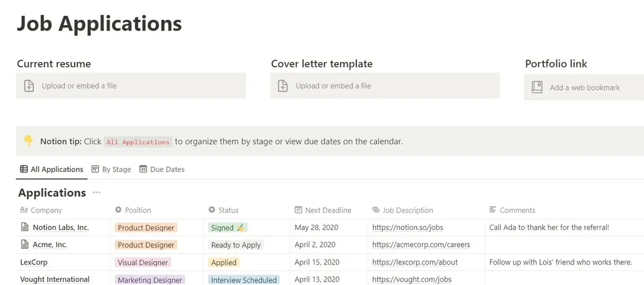Switch to the Due Dates tab
This screenshot has height=285, width=644.
pos(162,169)
